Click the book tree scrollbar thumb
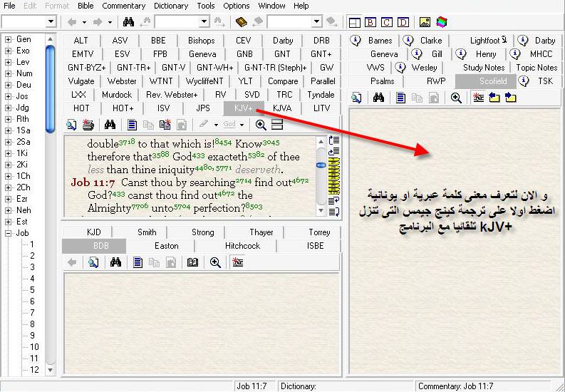This screenshot has height=392, width=565. [x=51, y=88]
